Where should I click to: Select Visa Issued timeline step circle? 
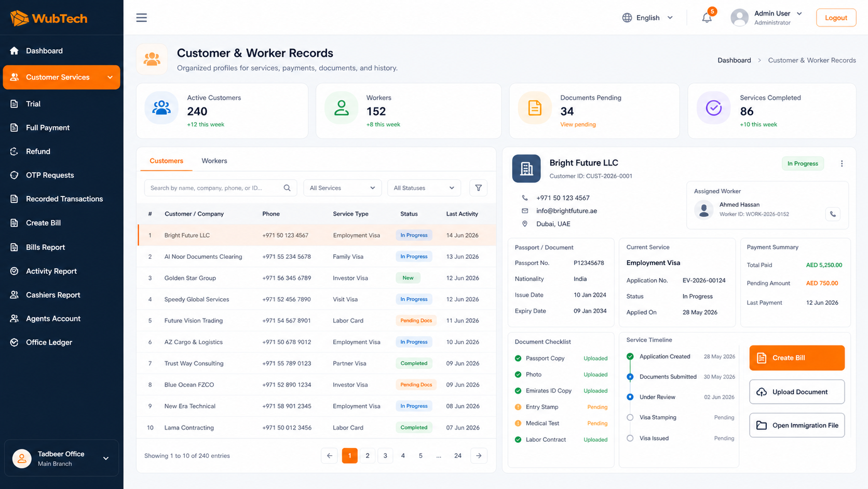630,438
